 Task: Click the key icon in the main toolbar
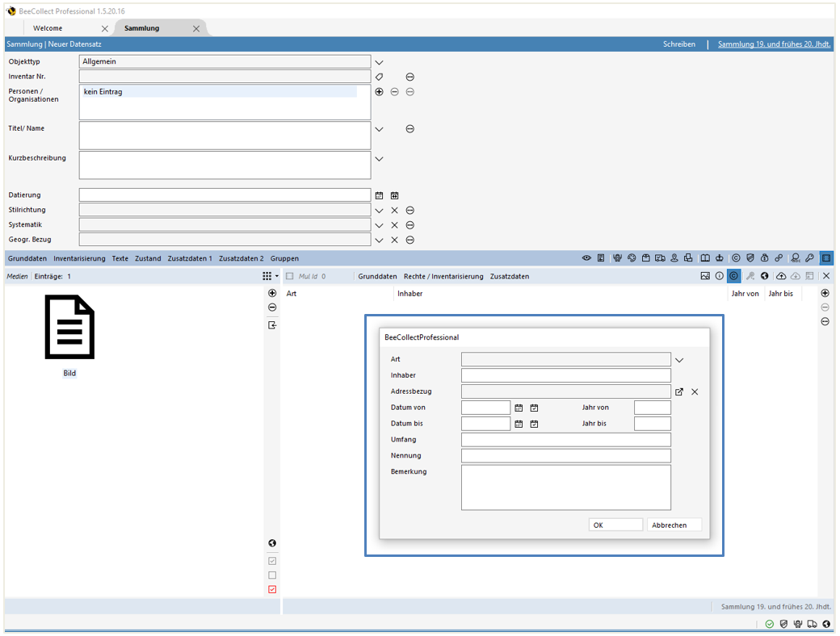809,258
